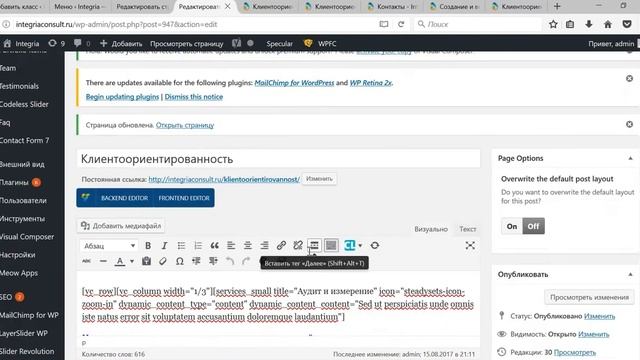
Task: Undo last edit in editor
Action: click(230, 261)
